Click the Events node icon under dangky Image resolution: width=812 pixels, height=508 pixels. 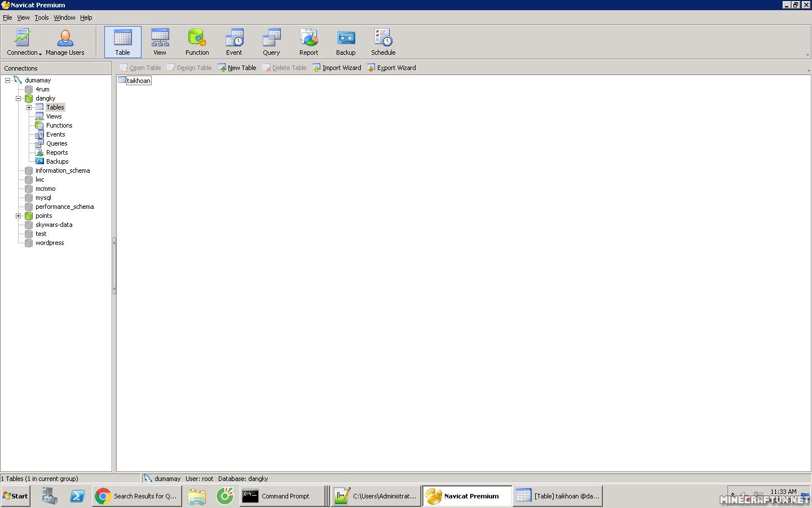click(x=39, y=134)
